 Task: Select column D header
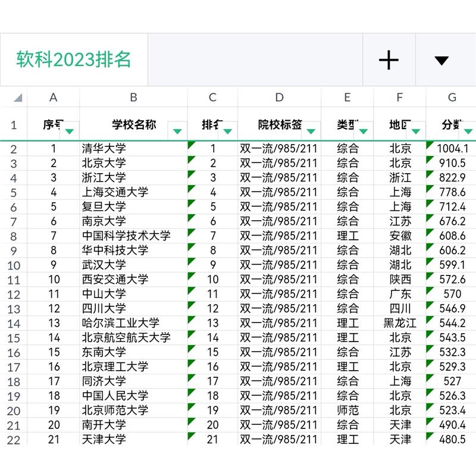279,97
